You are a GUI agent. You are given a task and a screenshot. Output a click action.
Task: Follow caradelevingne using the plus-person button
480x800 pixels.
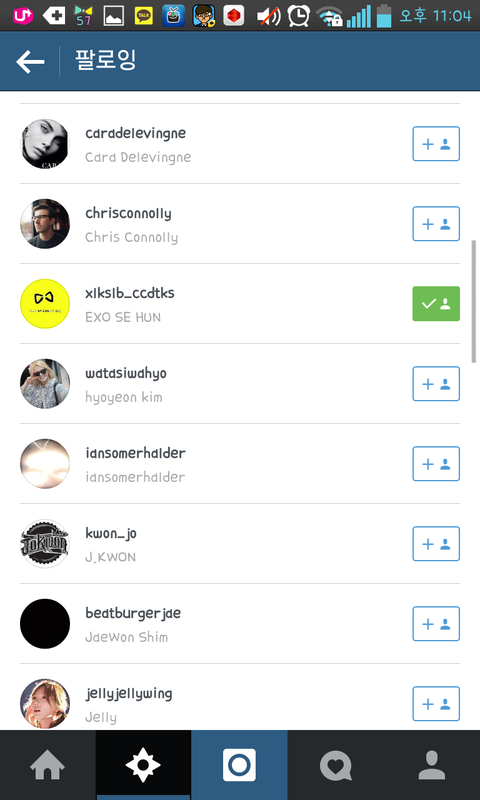436,144
